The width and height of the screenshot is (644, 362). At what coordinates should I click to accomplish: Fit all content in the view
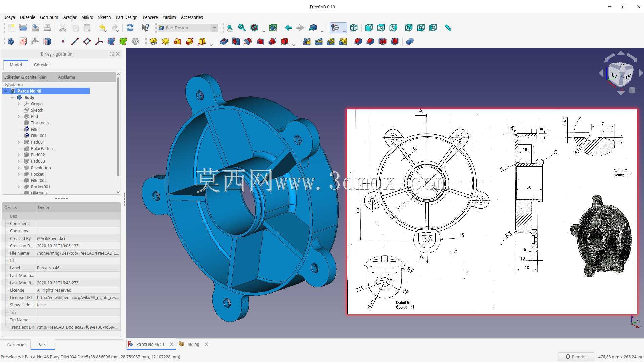230,28
